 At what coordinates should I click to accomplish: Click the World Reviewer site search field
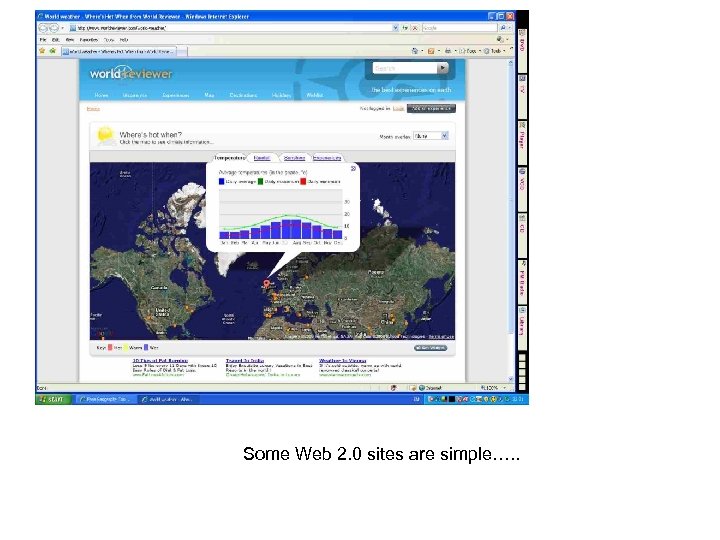(x=405, y=68)
